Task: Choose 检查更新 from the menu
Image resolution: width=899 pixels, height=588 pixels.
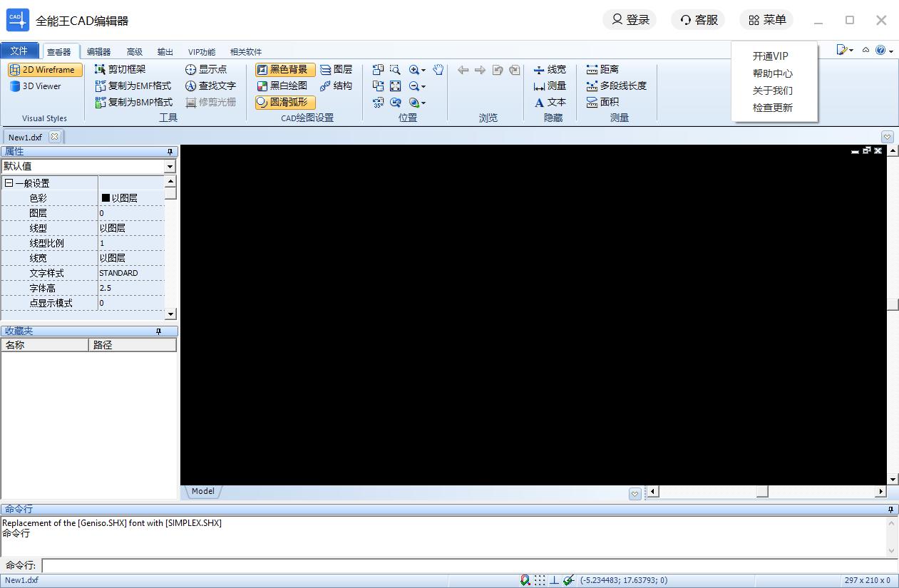Action: (772, 108)
